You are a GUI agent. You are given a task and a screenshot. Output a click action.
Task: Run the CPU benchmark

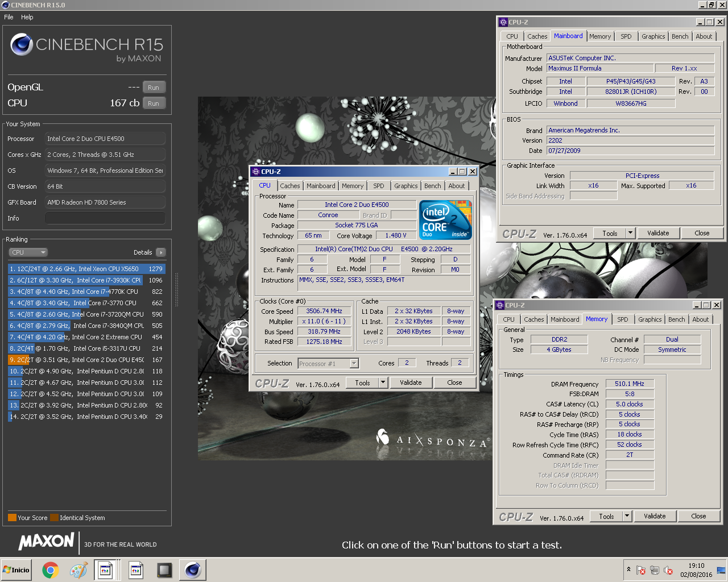click(x=154, y=103)
